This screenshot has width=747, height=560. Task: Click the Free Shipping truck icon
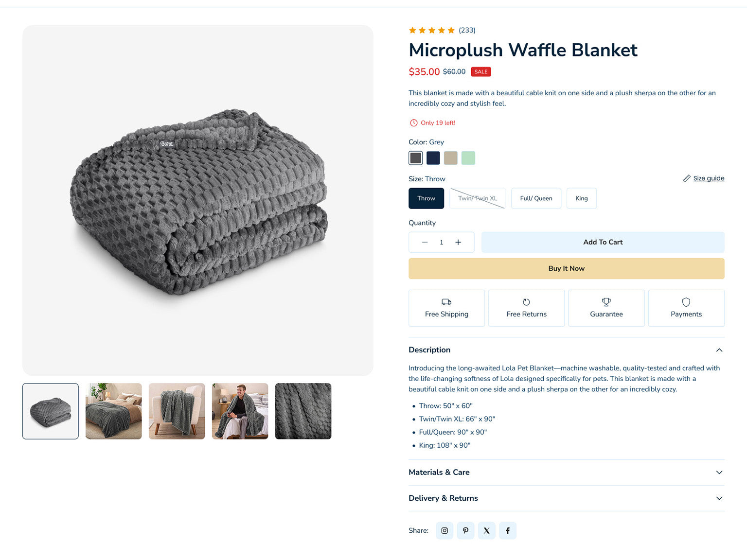click(x=446, y=302)
